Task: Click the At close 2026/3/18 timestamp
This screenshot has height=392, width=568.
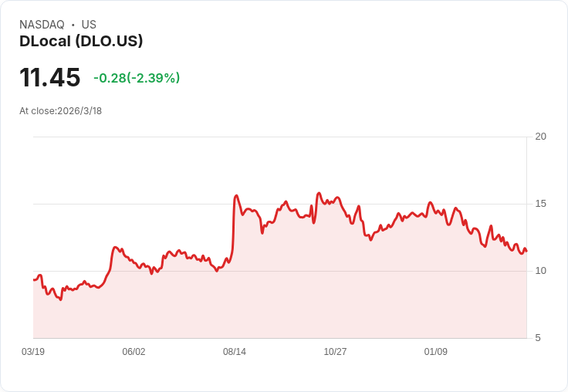Action: (x=61, y=111)
